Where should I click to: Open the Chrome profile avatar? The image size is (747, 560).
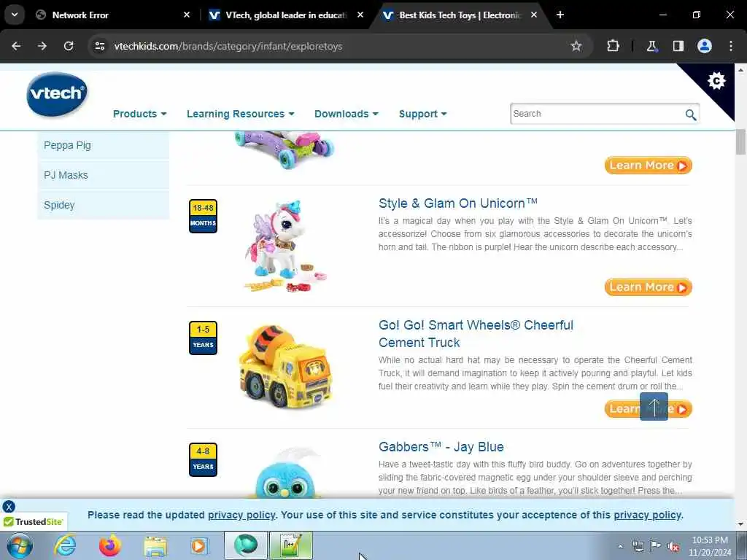pyautogui.click(x=705, y=46)
